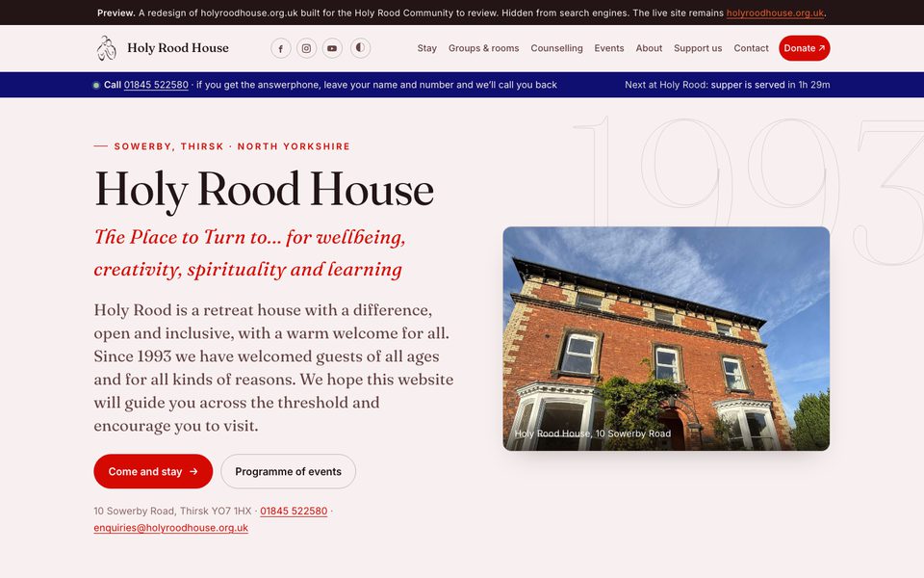Screen dimensions: 924x578
Task: Click the Holy Rood House header title
Action: pos(178,48)
